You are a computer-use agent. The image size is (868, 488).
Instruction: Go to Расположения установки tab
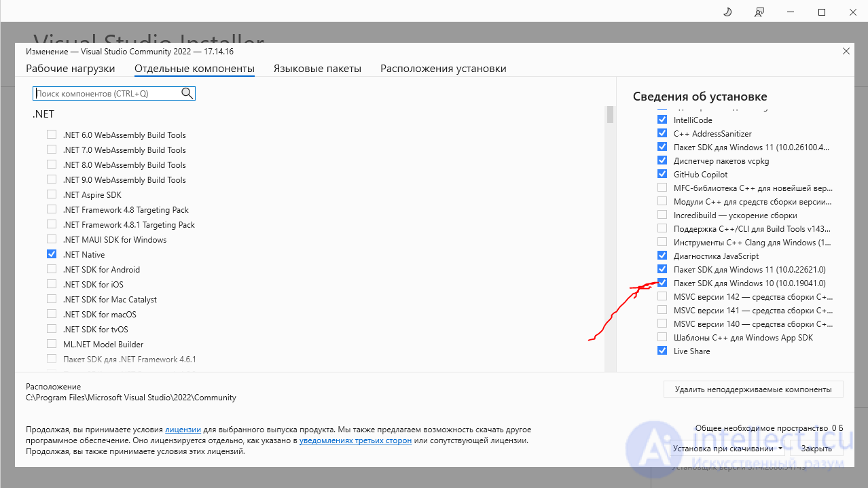pyautogui.click(x=444, y=69)
